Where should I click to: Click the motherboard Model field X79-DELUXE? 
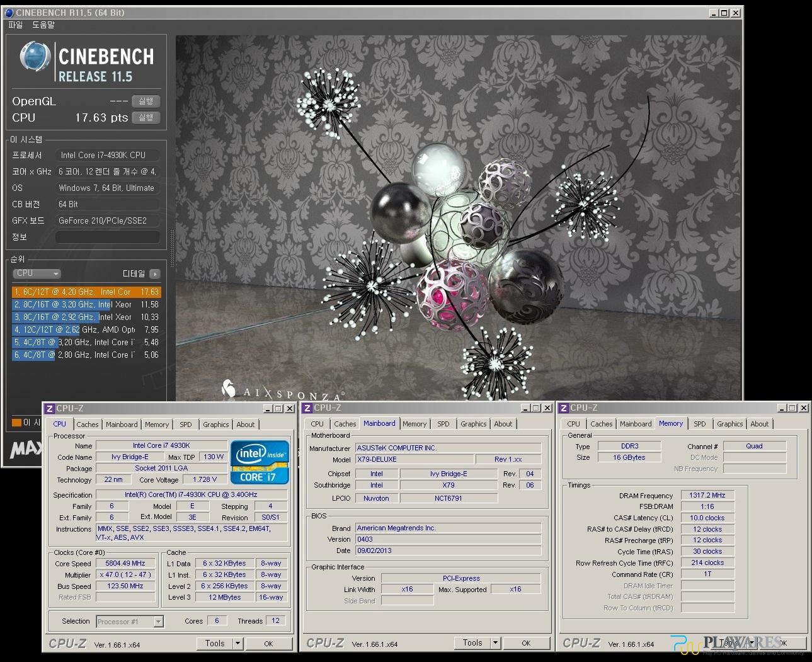415,459
